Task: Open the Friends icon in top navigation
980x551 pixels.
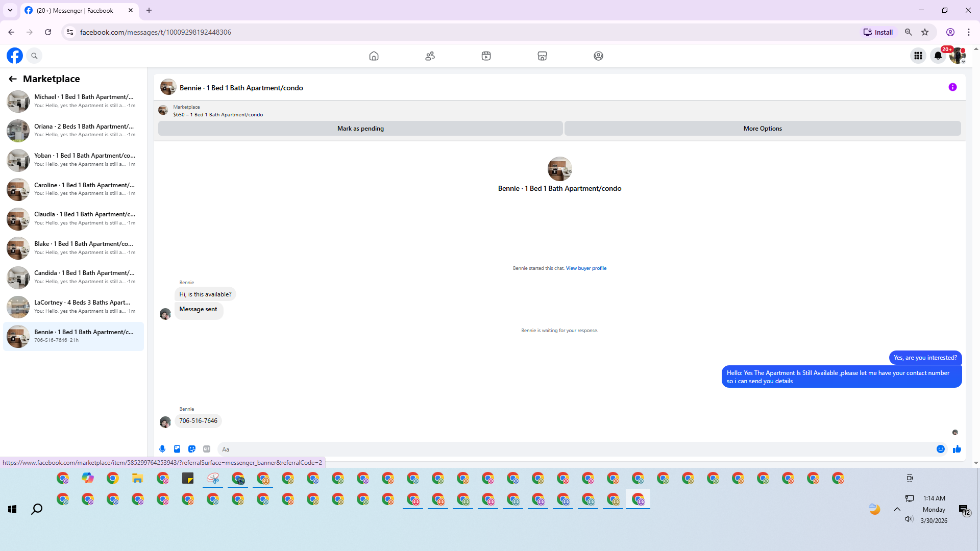Action: tap(430, 56)
